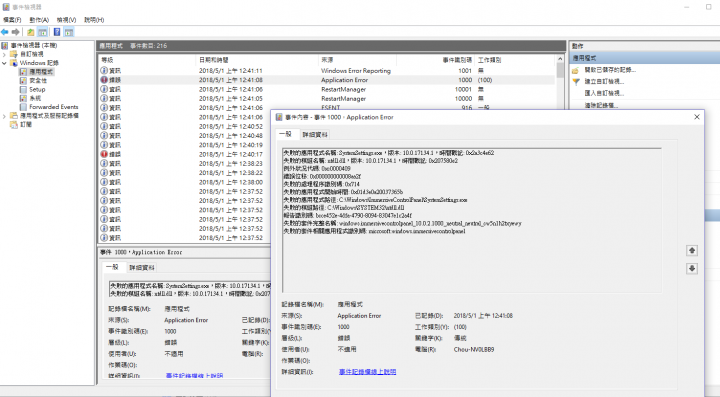Select the event row dated 12:40:52
Screen dimensions: 720x397
185,127
